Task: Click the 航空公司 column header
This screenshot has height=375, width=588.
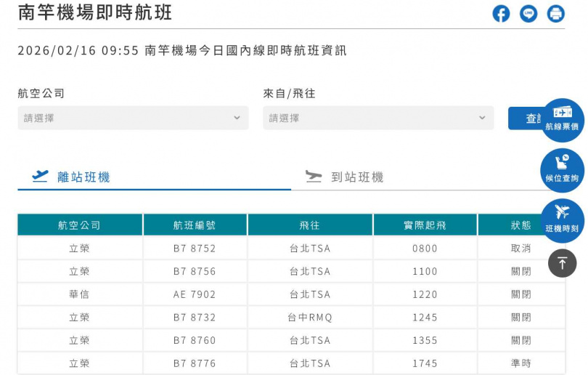Action: click(80, 225)
